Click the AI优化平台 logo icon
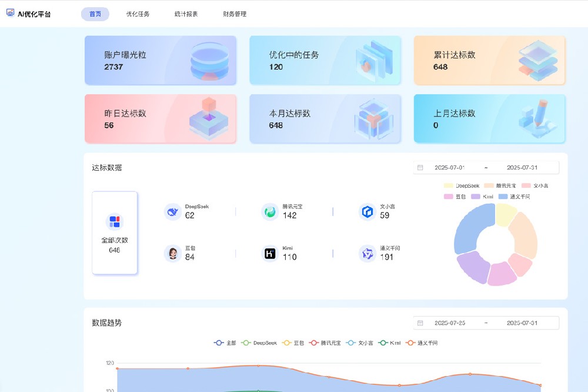The height and width of the screenshot is (392, 588). pos(10,13)
